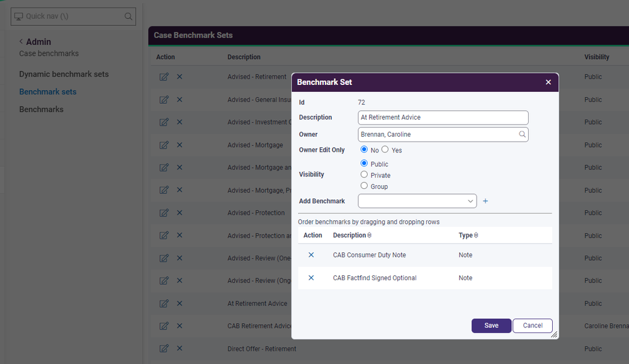The image size is (629, 364).
Task: Click the Owner field search icon
Action: (x=522, y=134)
